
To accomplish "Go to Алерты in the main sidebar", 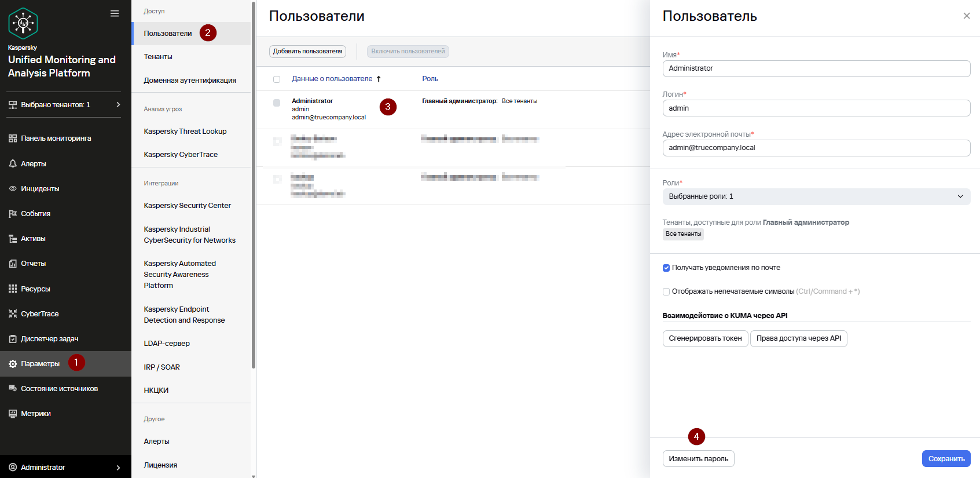I will [x=34, y=164].
